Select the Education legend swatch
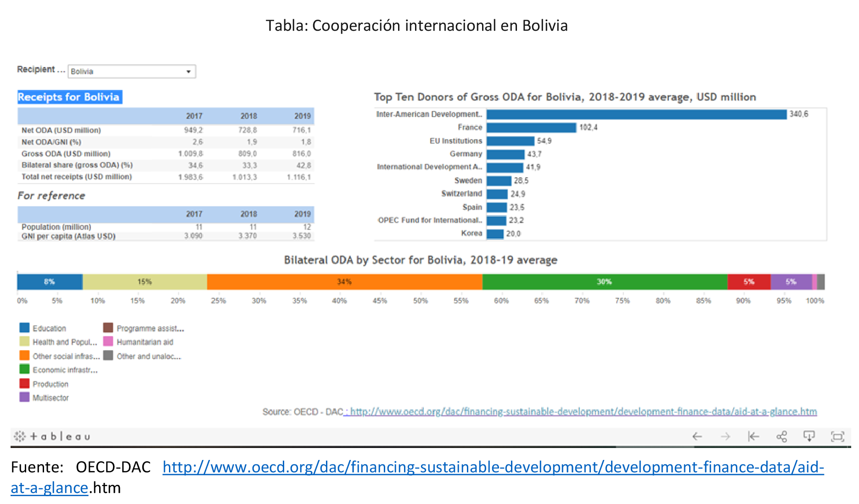Screen dimensions: 859x504 [x=24, y=328]
